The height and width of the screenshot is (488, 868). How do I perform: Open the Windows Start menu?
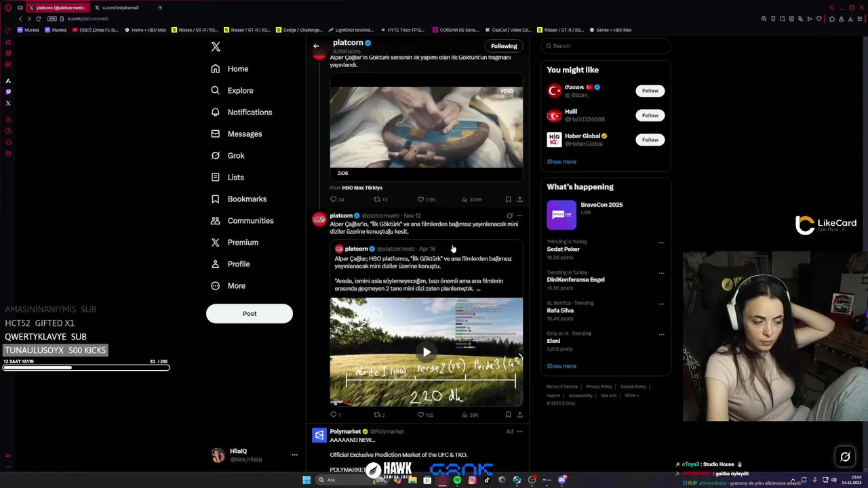click(x=307, y=480)
